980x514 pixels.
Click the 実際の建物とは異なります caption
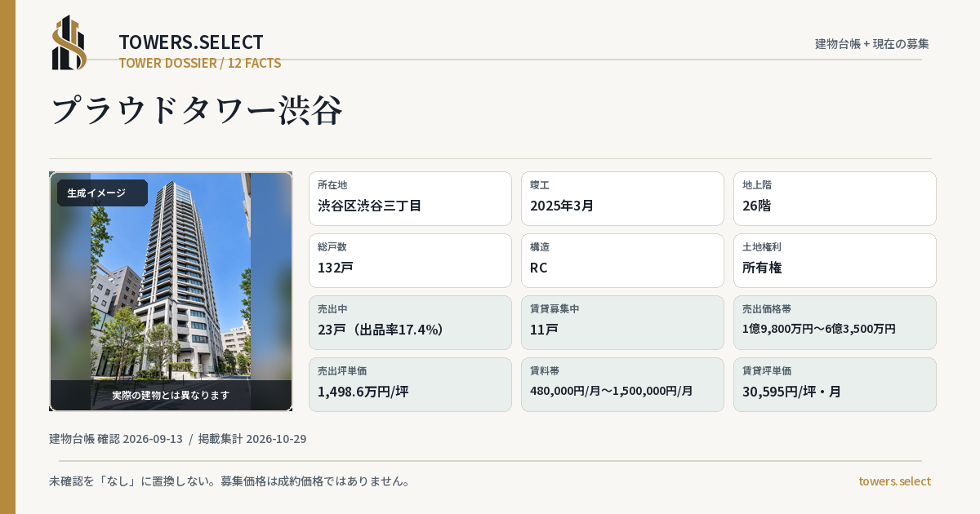[171, 395]
